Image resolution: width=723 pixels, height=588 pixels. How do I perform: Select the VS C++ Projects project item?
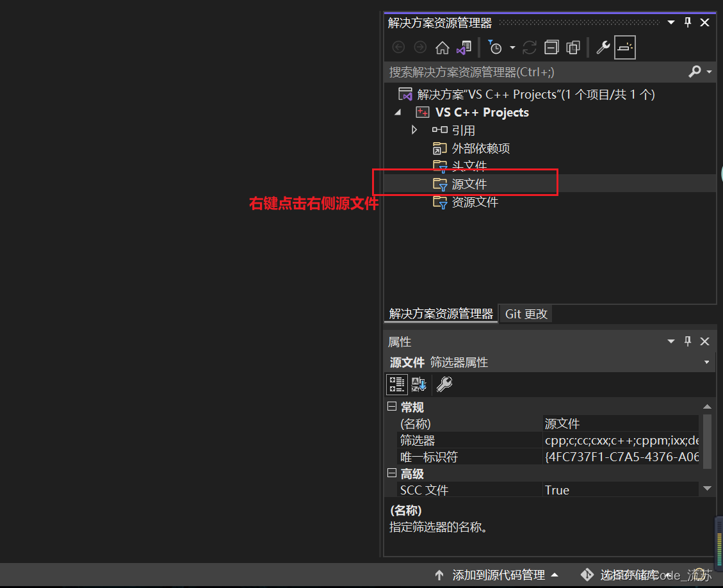[473, 113]
